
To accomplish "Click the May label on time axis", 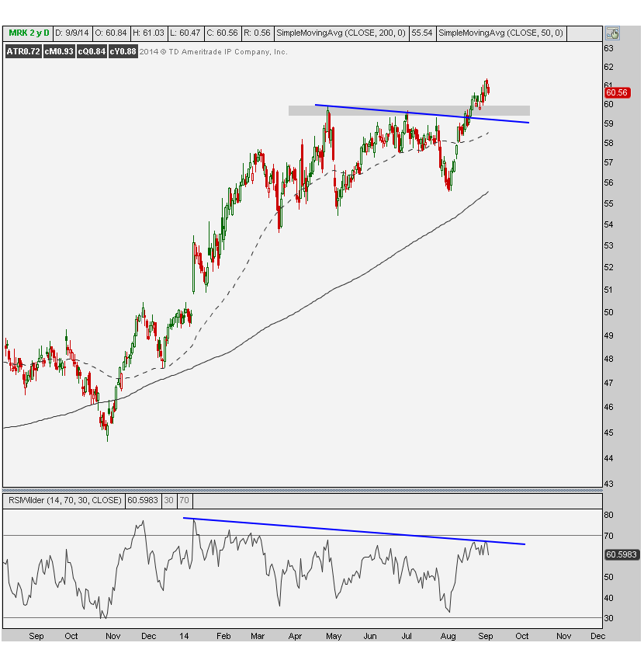I will (334, 636).
